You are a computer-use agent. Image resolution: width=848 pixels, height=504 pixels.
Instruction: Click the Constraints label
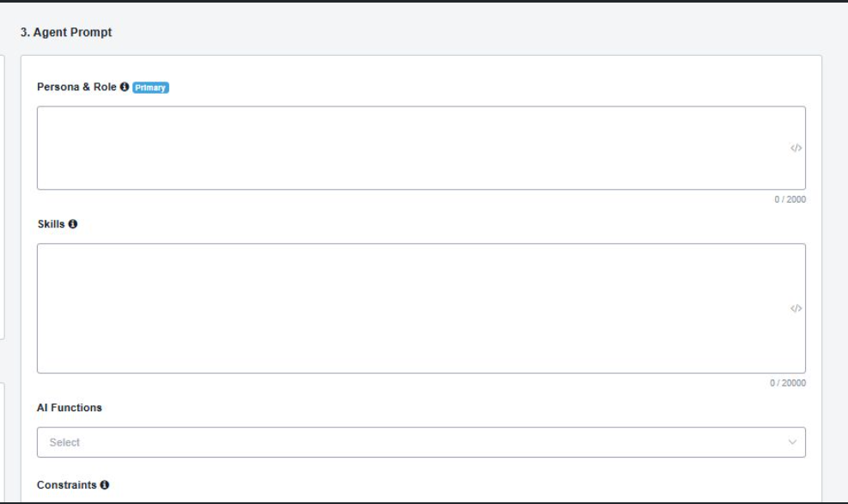coord(66,484)
